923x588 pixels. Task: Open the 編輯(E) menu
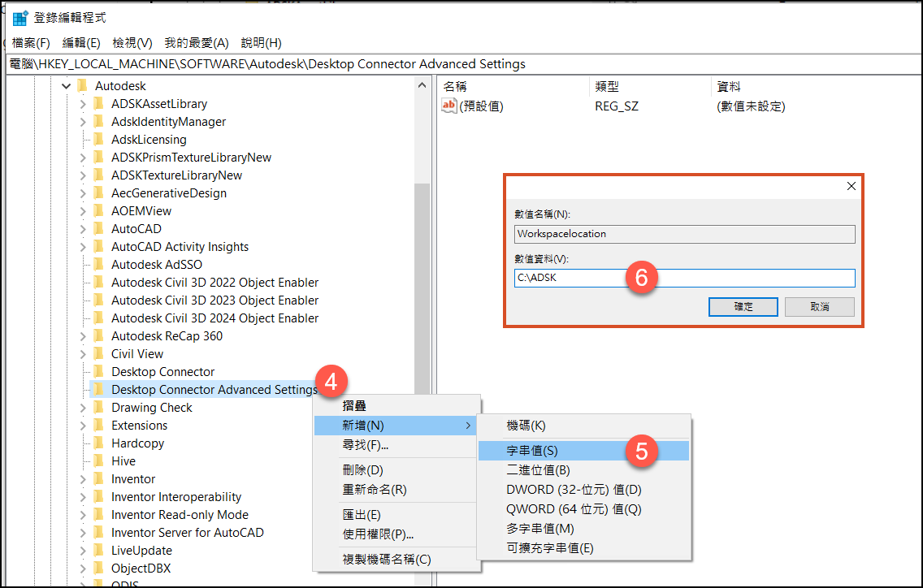click(81, 43)
